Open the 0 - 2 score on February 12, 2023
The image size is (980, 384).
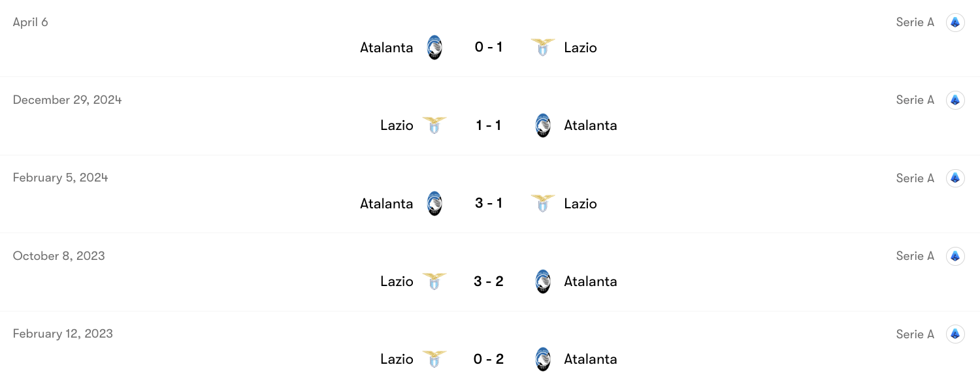[x=488, y=359]
